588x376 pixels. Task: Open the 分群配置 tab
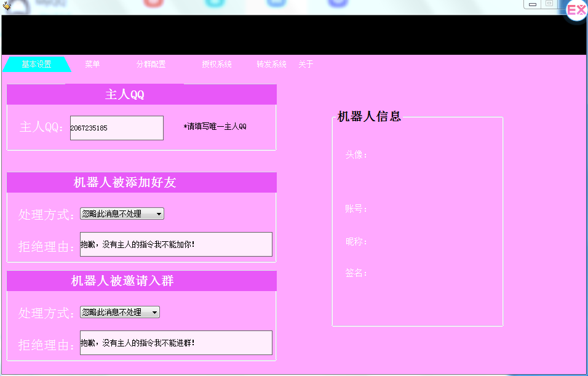tap(151, 64)
